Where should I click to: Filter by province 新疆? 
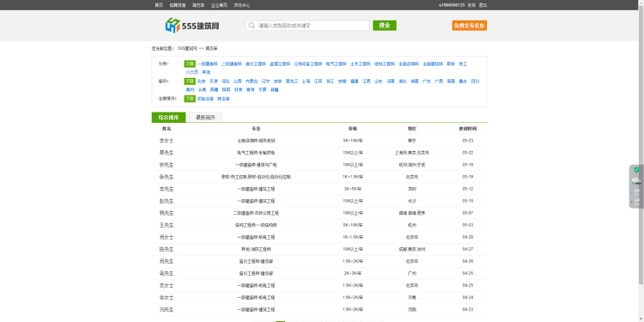tap(275, 89)
